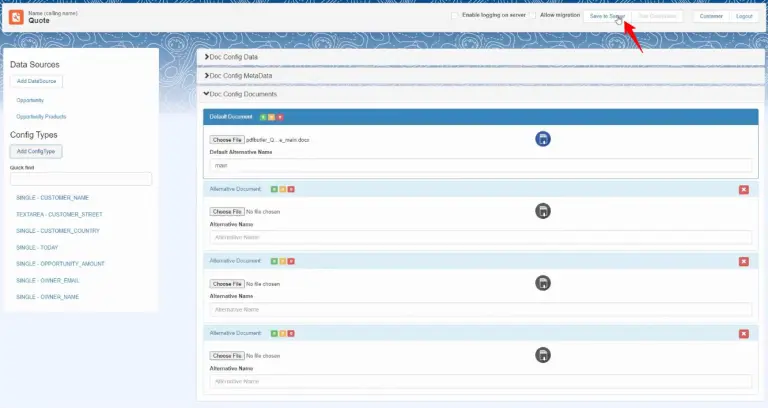The width and height of the screenshot is (768, 408).
Task: Click the red icon in the Default Document header
Action: (280, 117)
